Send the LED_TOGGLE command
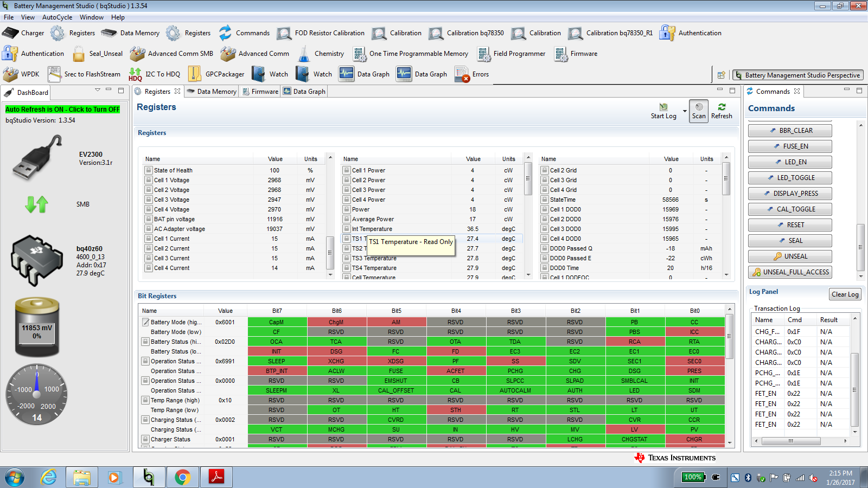The height and width of the screenshot is (488, 868). 790,178
